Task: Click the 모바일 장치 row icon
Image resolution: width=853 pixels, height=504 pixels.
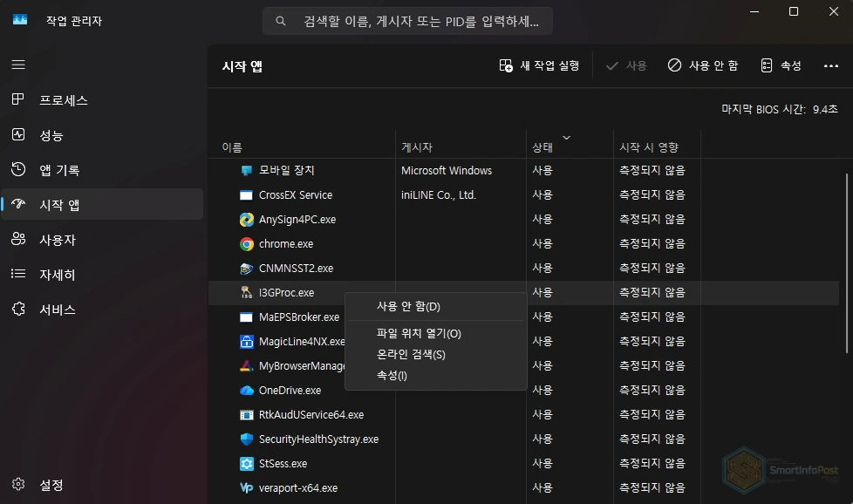Action: coord(247,171)
